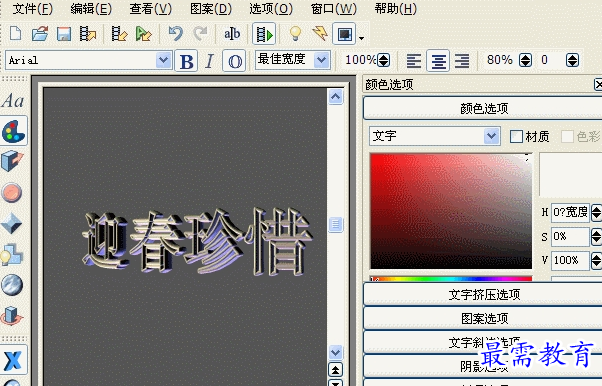Open the arrow beside the display frame icon
Viewport: 602px width, 386px height.
(x=361, y=38)
